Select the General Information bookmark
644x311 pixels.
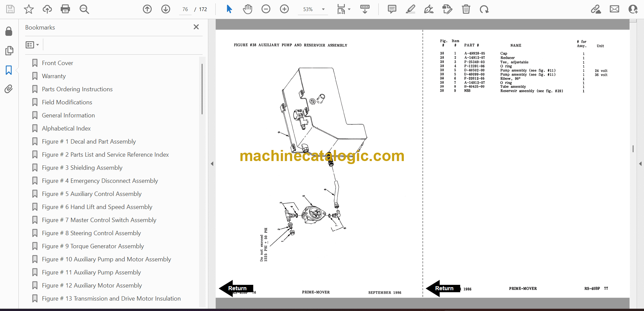pos(68,115)
